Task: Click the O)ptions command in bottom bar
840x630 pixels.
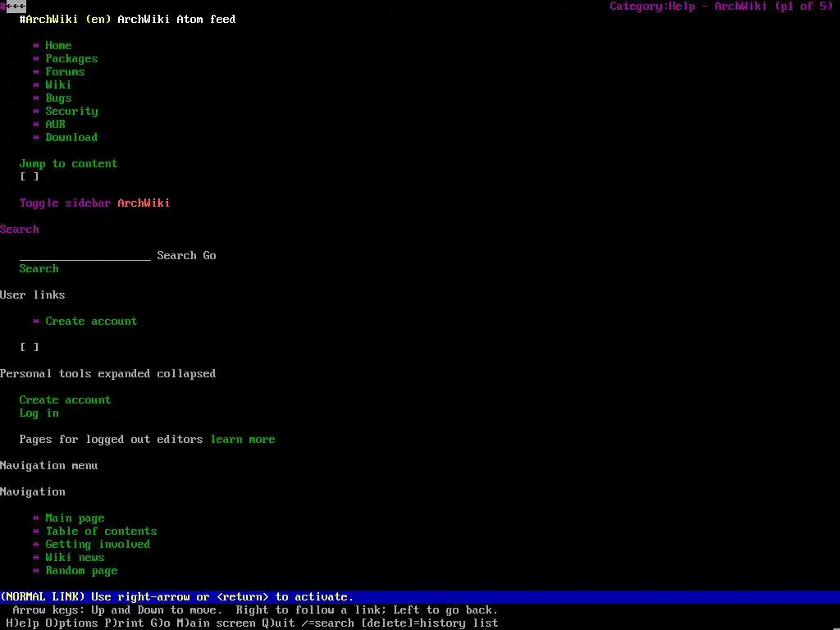Action: [72, 623]
